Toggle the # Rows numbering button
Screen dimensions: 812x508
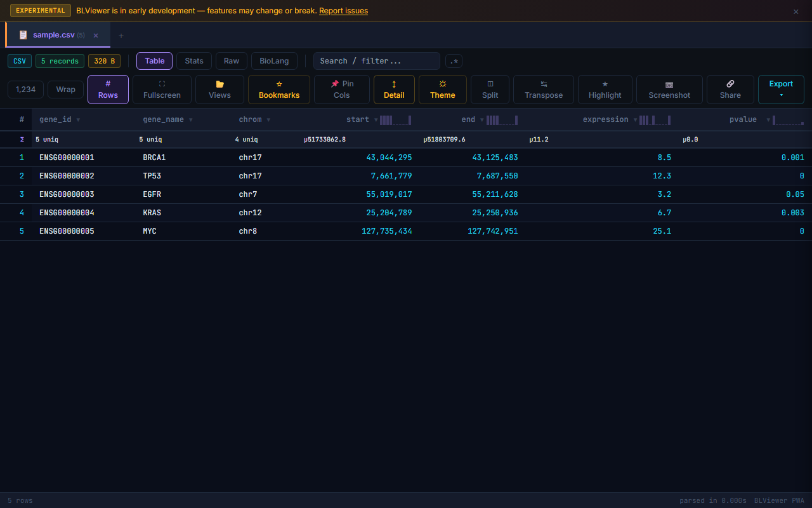tap(108, 90)
